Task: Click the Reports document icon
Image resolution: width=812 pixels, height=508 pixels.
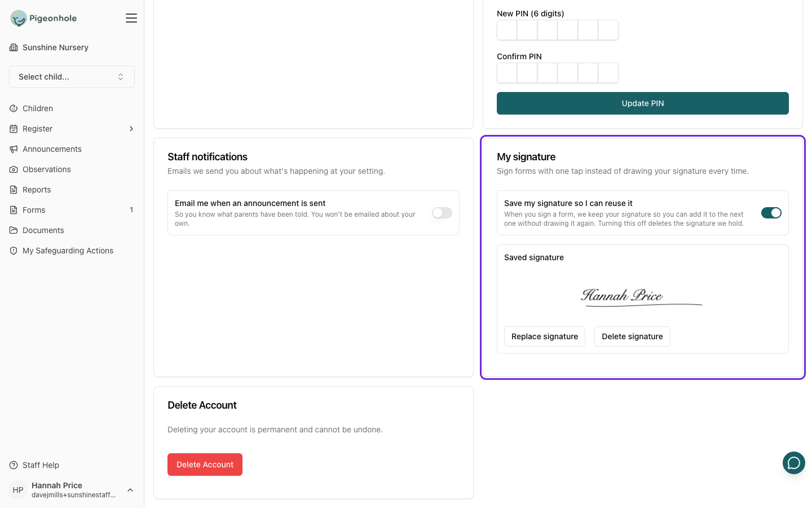Action: coord(14,190)
